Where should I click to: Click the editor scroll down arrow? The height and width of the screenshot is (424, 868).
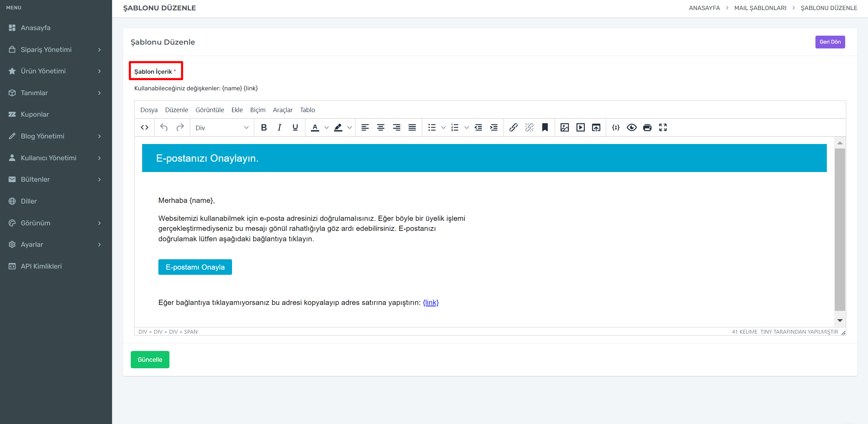pos(840,321)
